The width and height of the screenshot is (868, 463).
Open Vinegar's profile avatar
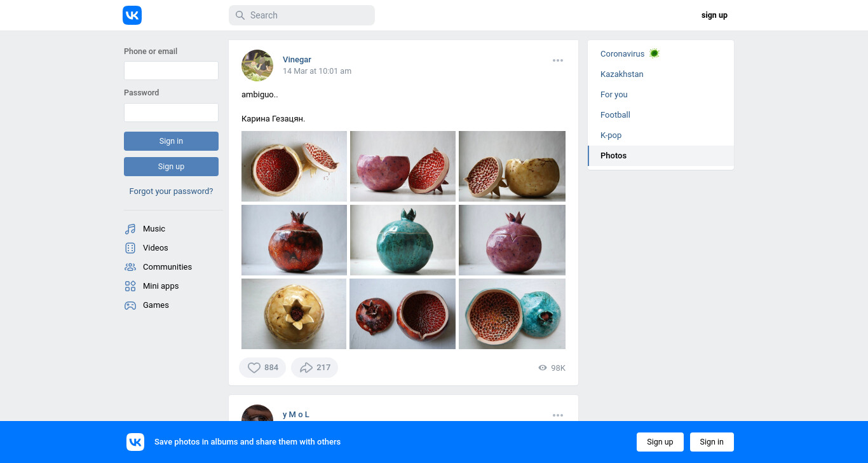pos(257,66)
